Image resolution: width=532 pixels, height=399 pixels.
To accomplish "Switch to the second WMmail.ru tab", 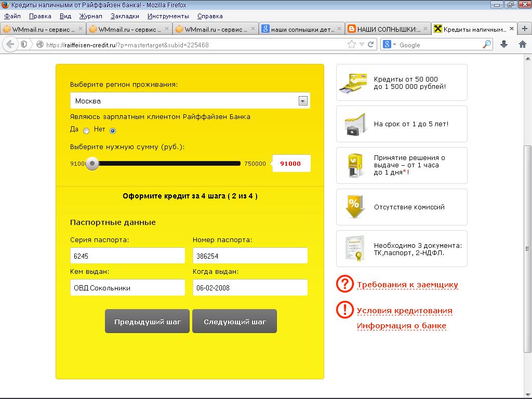I will click(x=129, y=29).
